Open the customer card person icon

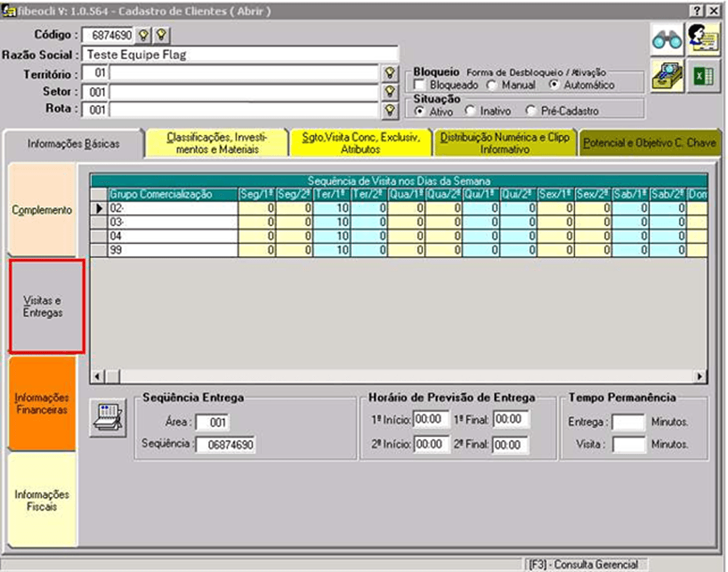pyautogui.click(x=704, y=41)
